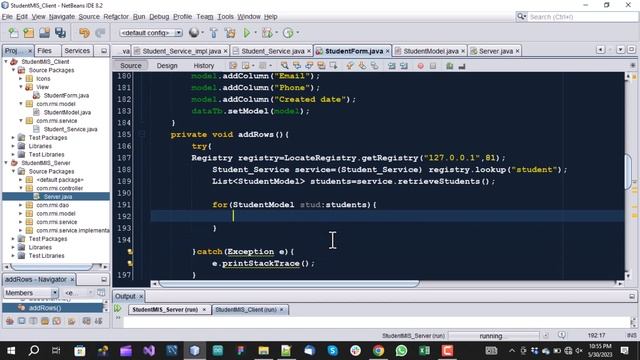
Task: Expand the default package node
Action: pyautogui.click(x=21, y=180)
